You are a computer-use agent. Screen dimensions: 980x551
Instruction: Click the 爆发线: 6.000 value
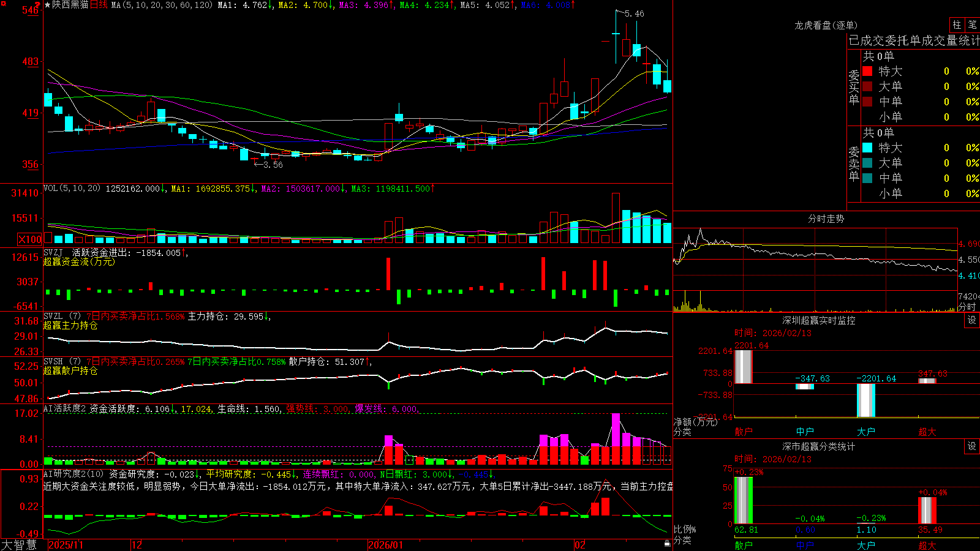pyautogui.click(x=386, y=409)
